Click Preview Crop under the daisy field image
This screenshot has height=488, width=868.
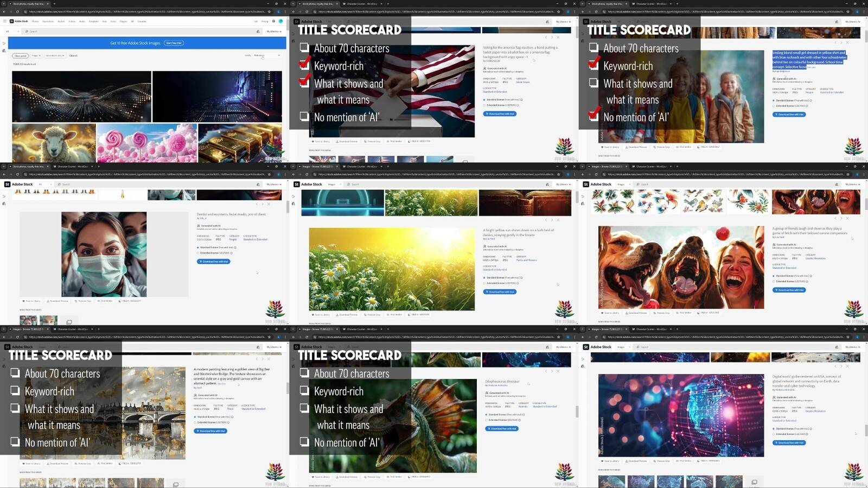[x=373, y=315]
